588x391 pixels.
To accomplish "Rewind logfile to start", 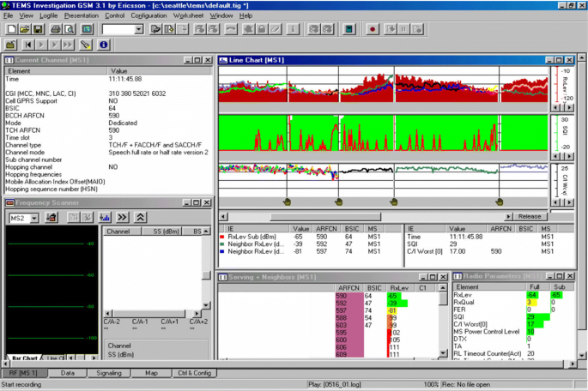I will pos(27,45).
